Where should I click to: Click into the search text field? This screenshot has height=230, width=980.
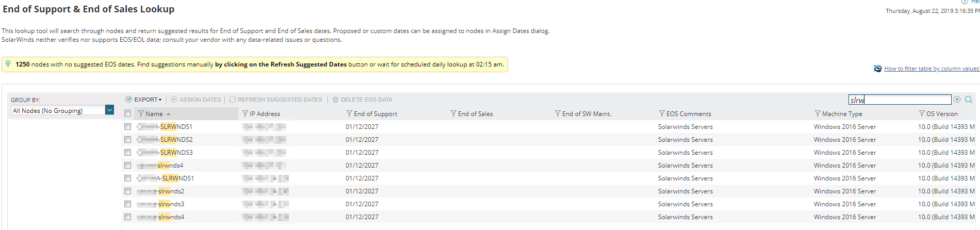coord(900,100)
